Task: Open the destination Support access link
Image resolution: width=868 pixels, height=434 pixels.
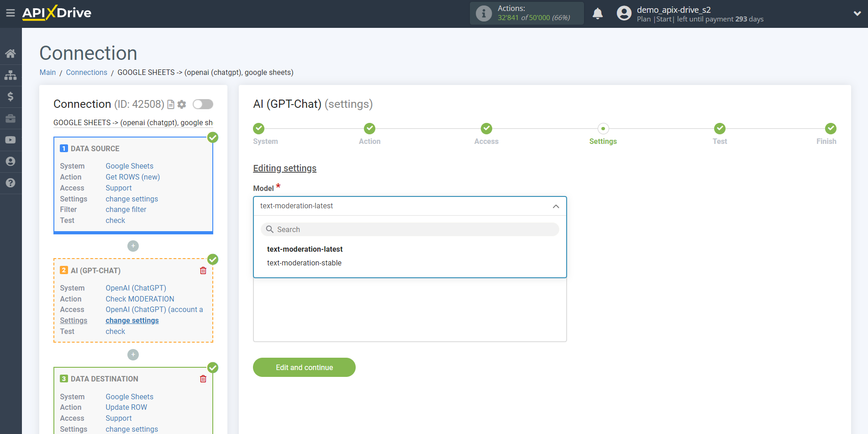Action: [118, 418]
